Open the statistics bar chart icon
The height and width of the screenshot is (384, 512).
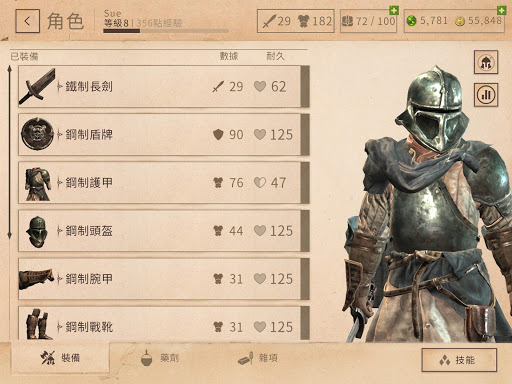click(x=486, y=95)
